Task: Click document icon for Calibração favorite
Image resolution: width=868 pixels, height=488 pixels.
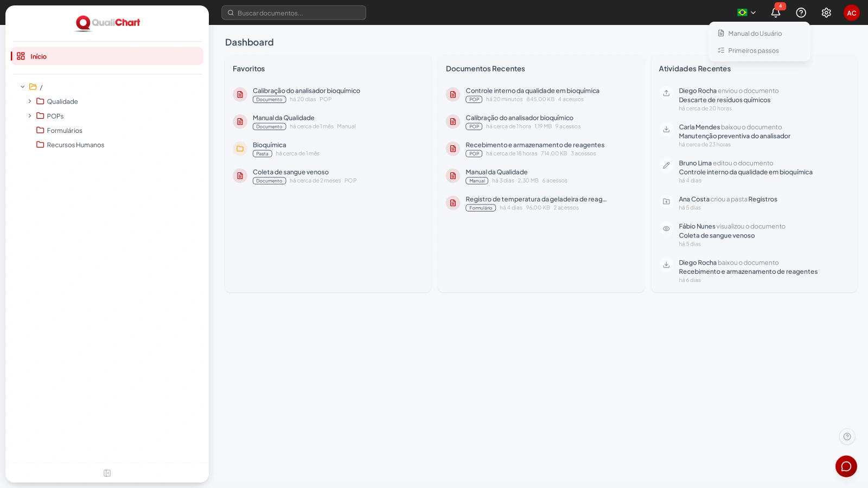Action: [240, 94]
